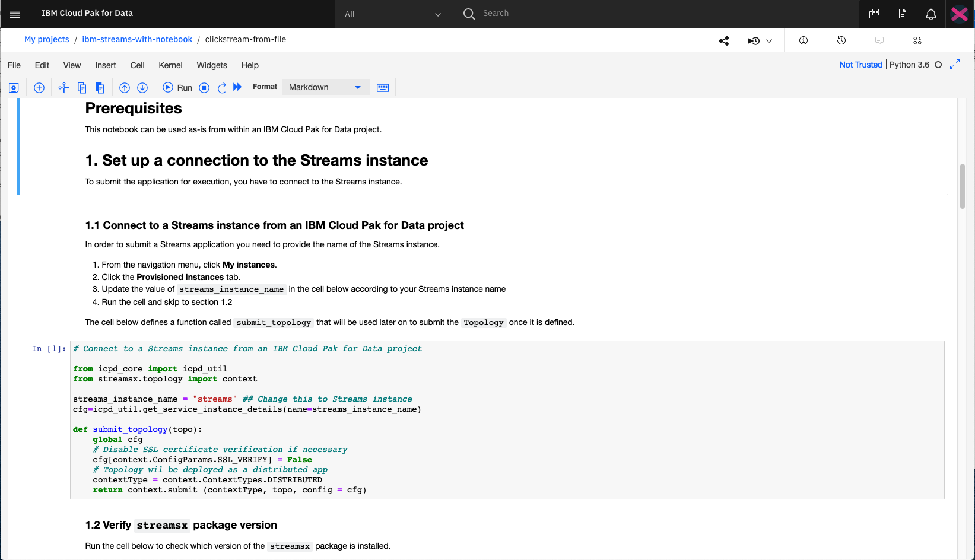Click the Not Trusted label
Viewport: 975px width, 560px height.
(860, 65)
